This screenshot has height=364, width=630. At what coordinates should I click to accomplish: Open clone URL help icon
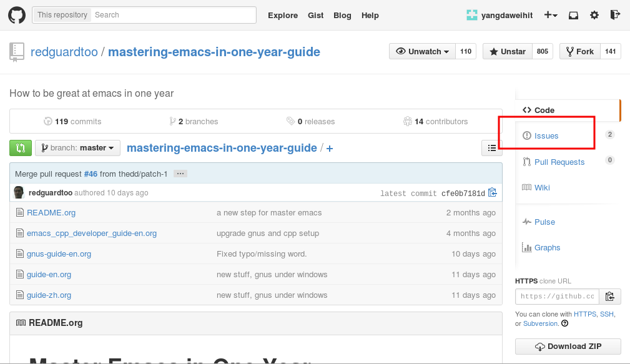565,323
